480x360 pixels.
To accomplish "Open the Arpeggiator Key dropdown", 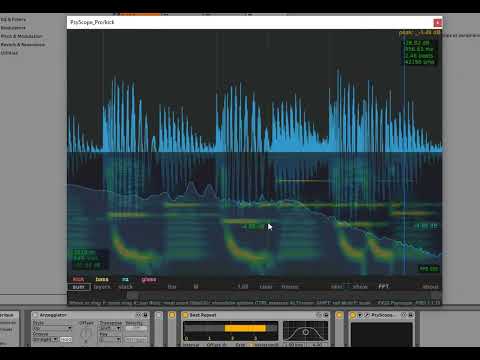I will click(x=110, y=339).
